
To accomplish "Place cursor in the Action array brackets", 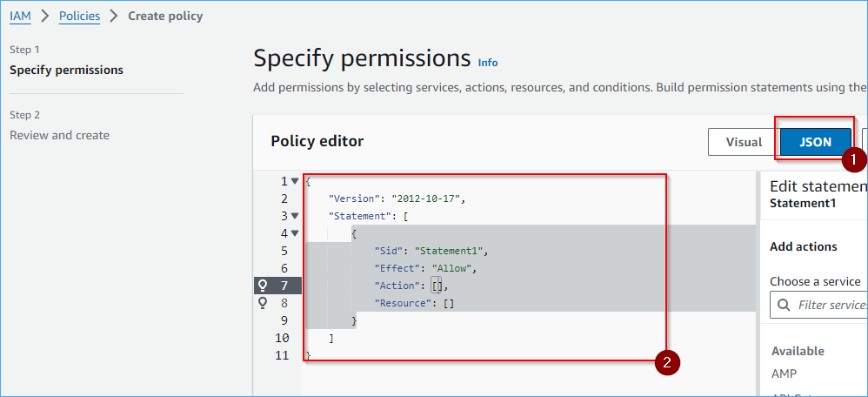I will pos(437,286).
